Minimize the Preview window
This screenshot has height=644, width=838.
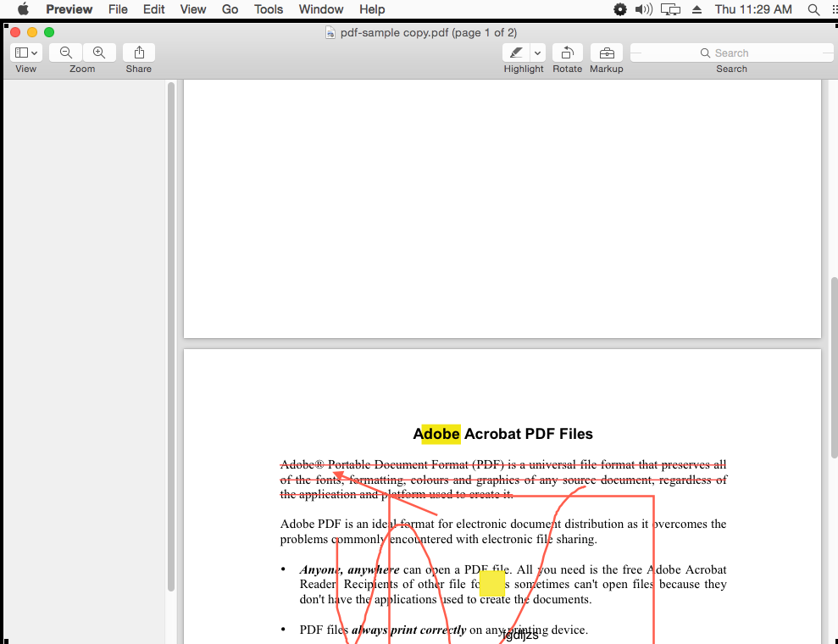click(x=32, y=32)
